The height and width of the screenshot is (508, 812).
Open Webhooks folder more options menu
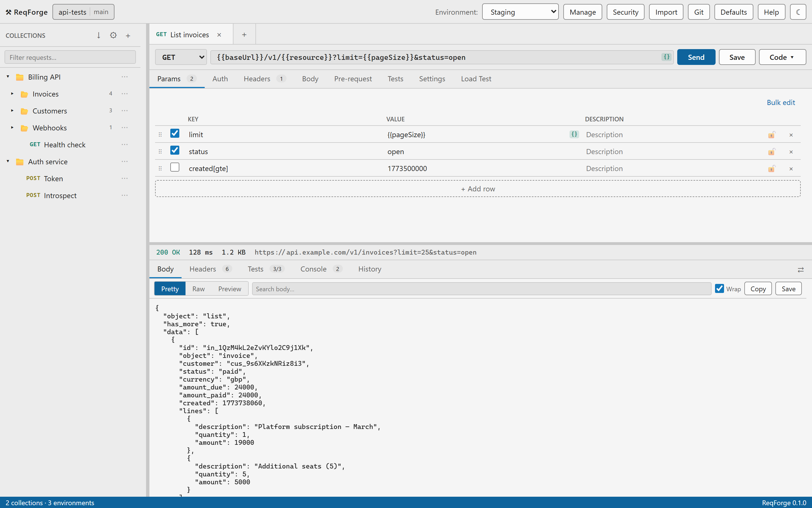(125, 128)
